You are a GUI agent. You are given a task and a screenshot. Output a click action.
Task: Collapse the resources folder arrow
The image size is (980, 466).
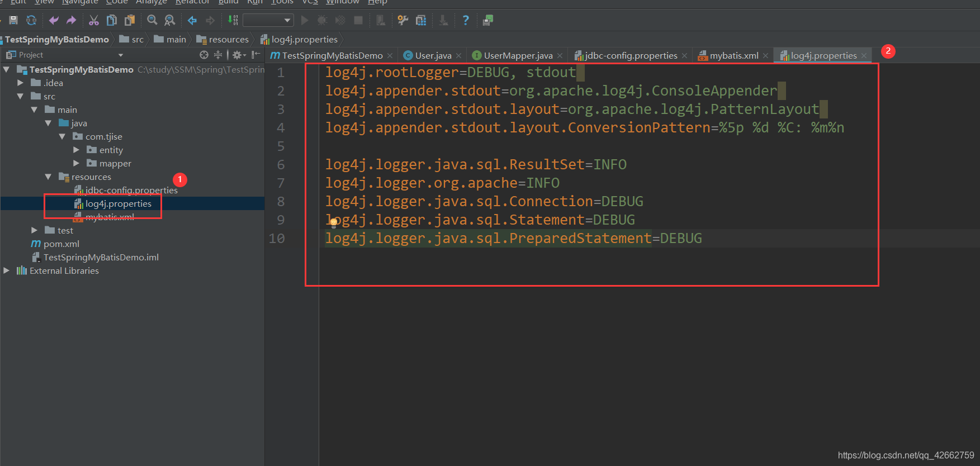pos(49,177)
